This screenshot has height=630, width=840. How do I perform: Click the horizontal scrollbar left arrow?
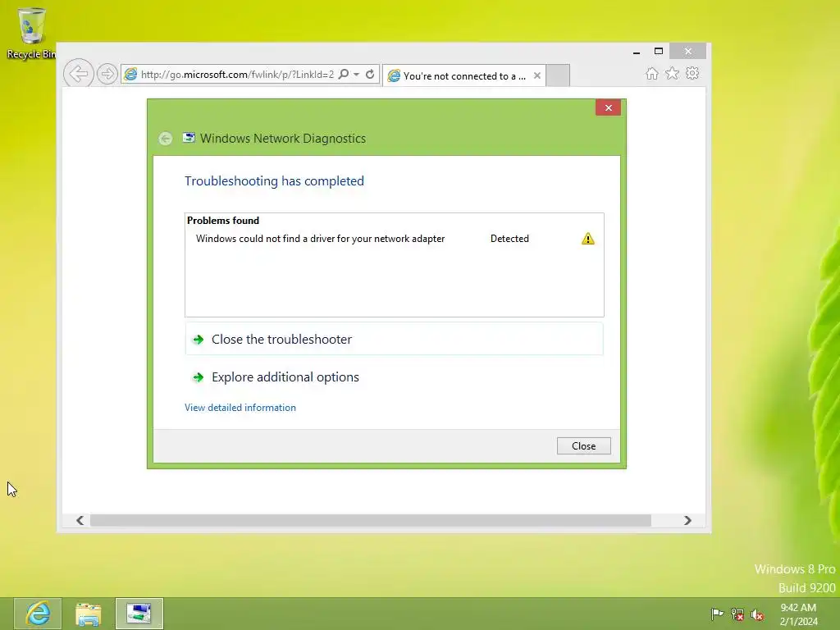tap(80, 520)
